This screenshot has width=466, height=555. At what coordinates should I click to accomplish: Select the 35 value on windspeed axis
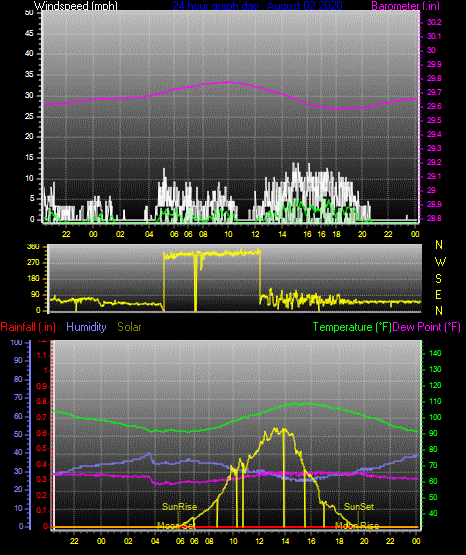click(x=29, y=75)
